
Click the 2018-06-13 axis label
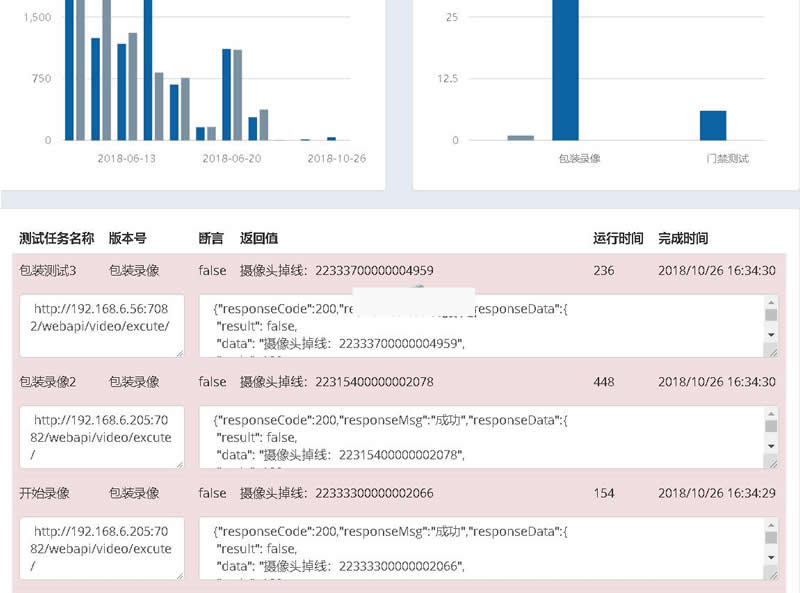[x=127, y=159]
